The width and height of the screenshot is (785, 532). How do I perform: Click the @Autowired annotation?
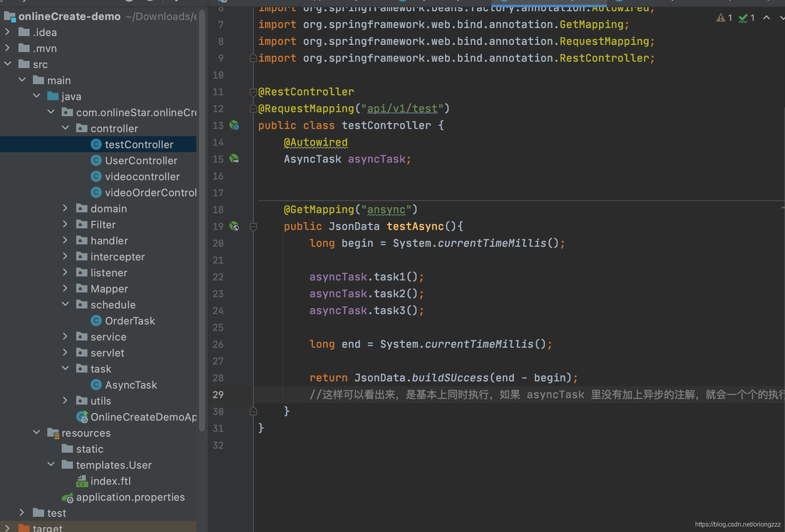pos(316,142)
